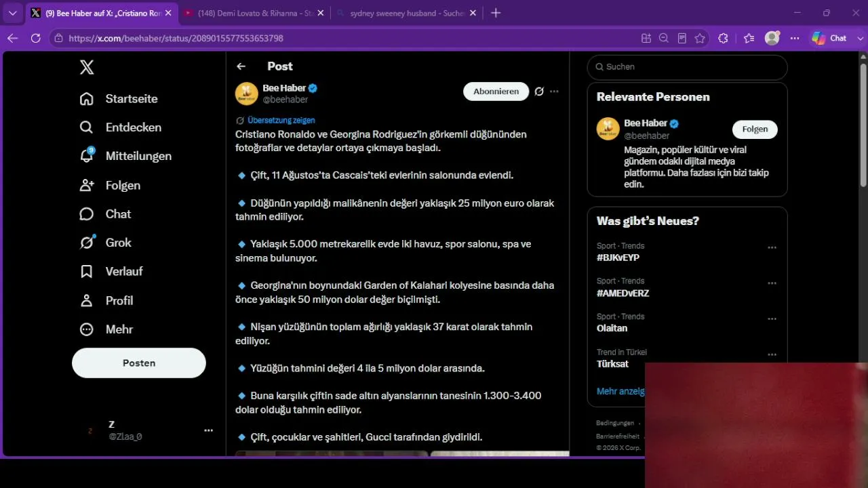Click the Posten button
The width and height of the screenshot is (868, 488).
[x=139, y=363]
